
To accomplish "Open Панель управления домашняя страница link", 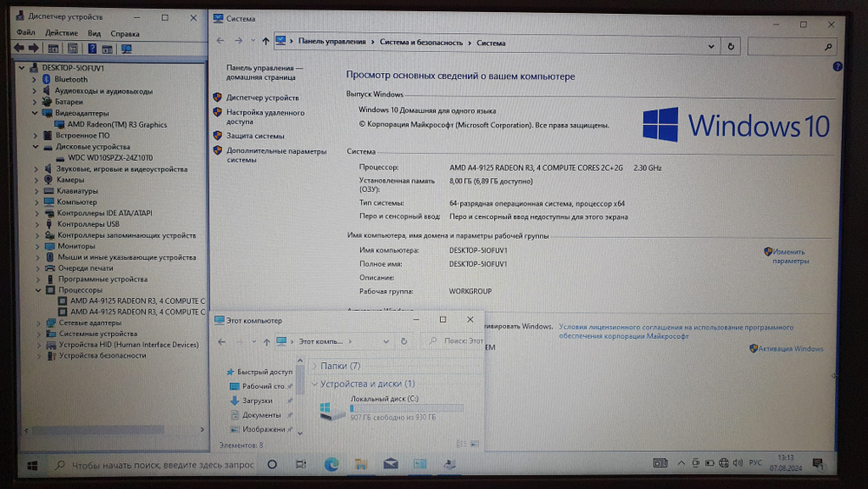I will pyautogui.click(x=264, y=73).
